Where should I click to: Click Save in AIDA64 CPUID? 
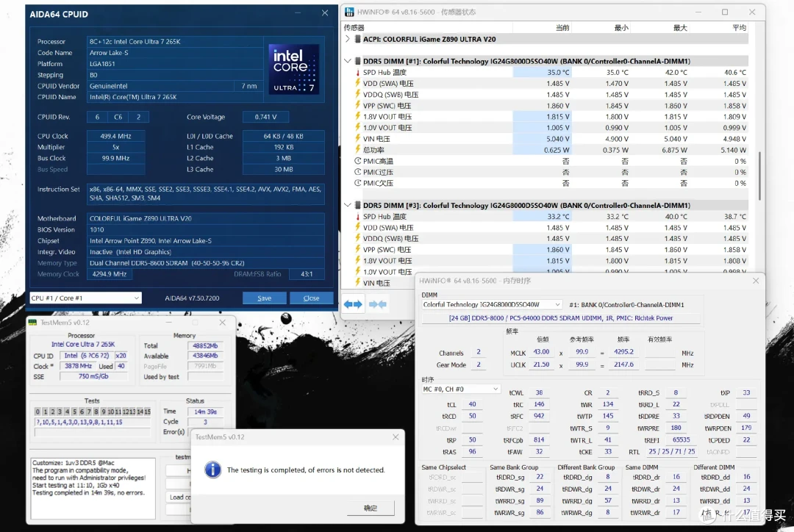[x=265, y=298]
